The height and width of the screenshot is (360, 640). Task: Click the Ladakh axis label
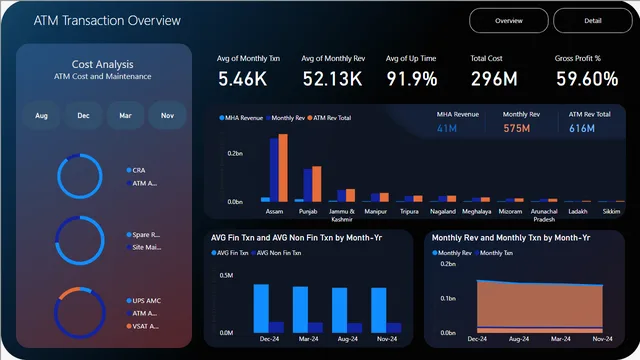578,211
